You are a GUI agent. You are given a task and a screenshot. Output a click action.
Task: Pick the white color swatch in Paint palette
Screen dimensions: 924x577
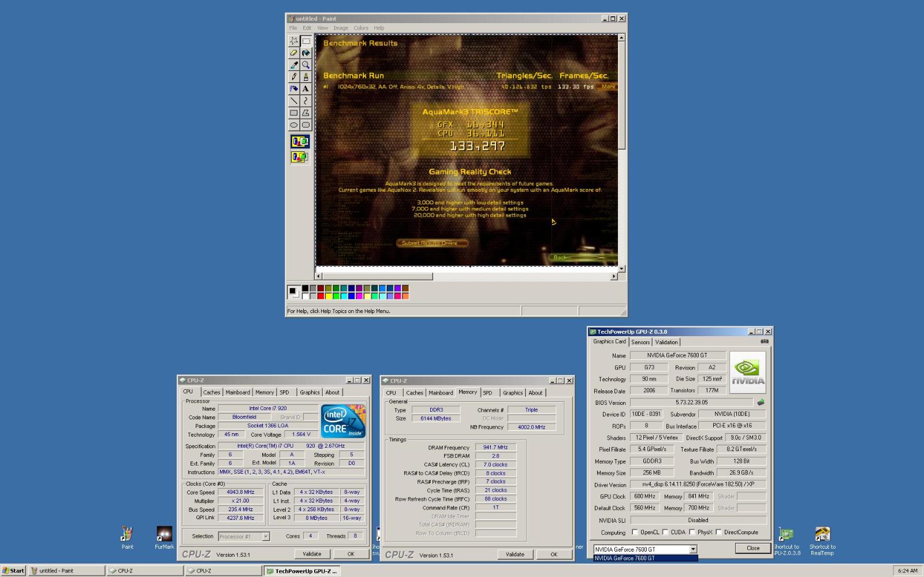pos(305,296)
